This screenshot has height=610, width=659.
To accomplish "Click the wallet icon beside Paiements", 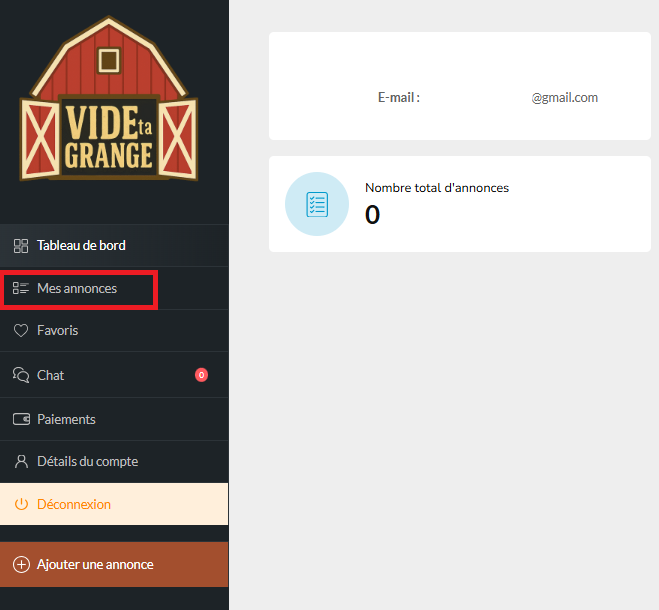I will 20,419.
